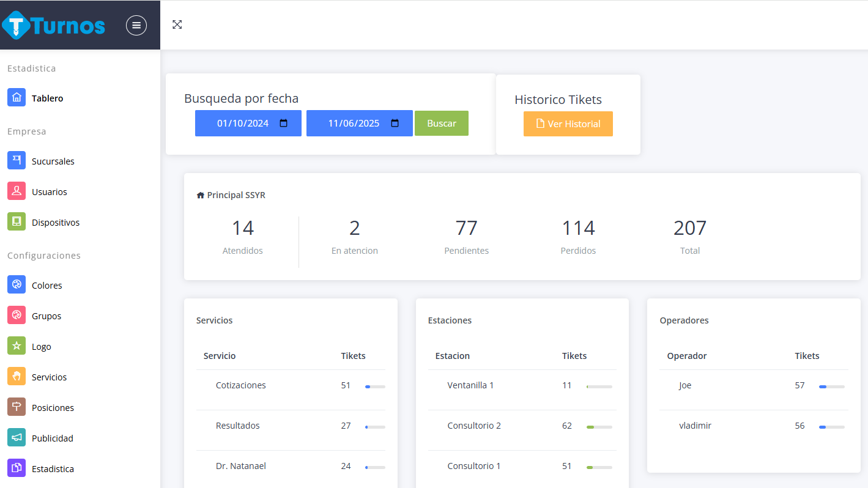Viewport: 868px width, 488px height.
Task: Open Estadistica menu entry in Configuraciones
Action: (53, 469)
